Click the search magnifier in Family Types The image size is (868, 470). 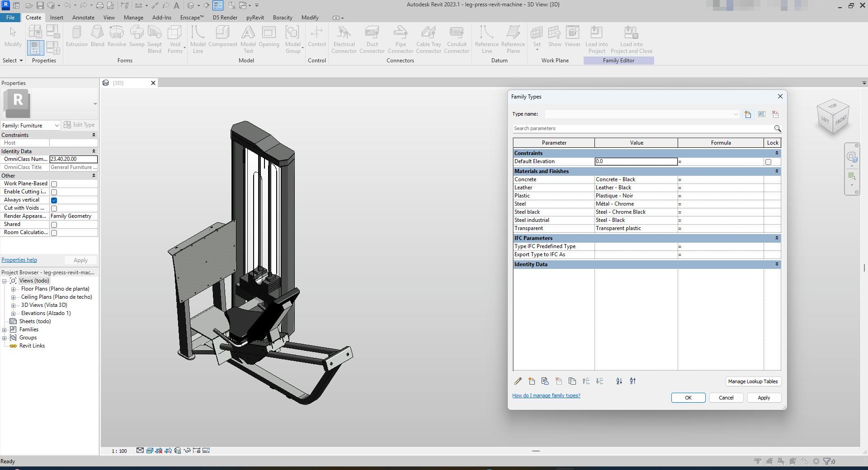pos(777,129)
